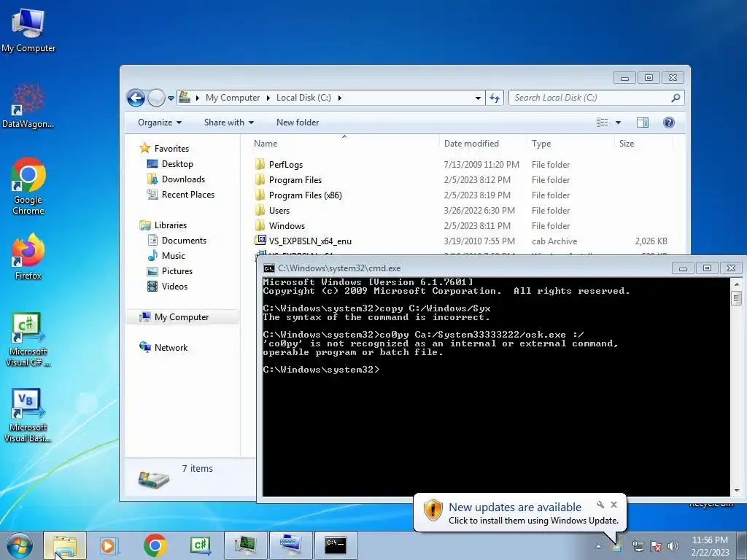Image resolution: width=747 pixels, height=560 pixels.
Task: Open Windows Media Player from taskbar
Action: [x=109, y=545]
